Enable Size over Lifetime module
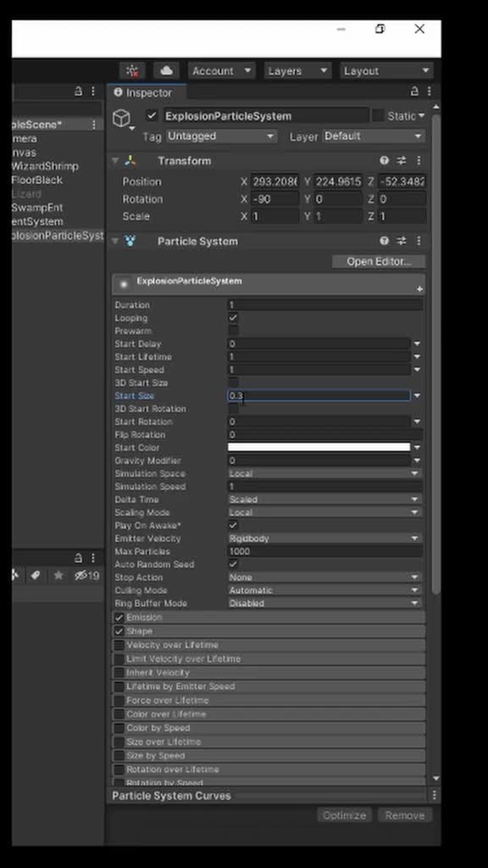The height and width of the screenshot is (868, 488). pos(119,742)
